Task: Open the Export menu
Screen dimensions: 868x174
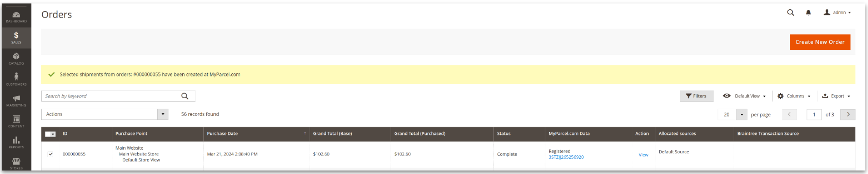Action: (836, 96)
